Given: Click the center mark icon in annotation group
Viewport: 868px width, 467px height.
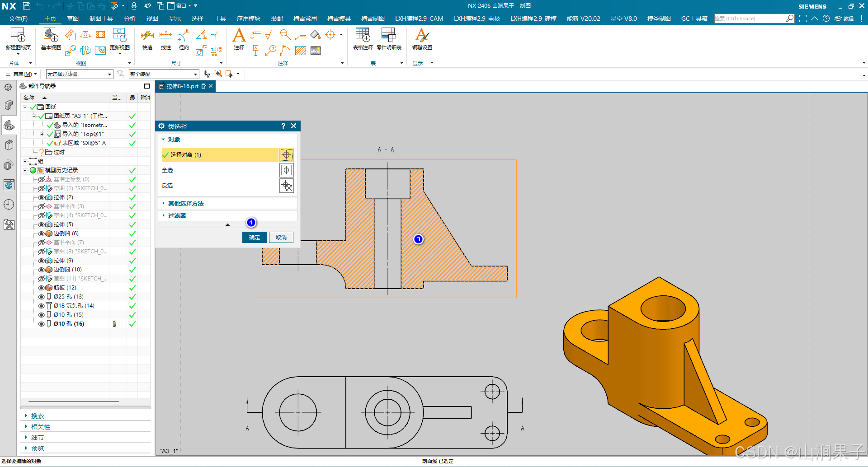Looking at the screenshot, I should [x=330, y=35].
